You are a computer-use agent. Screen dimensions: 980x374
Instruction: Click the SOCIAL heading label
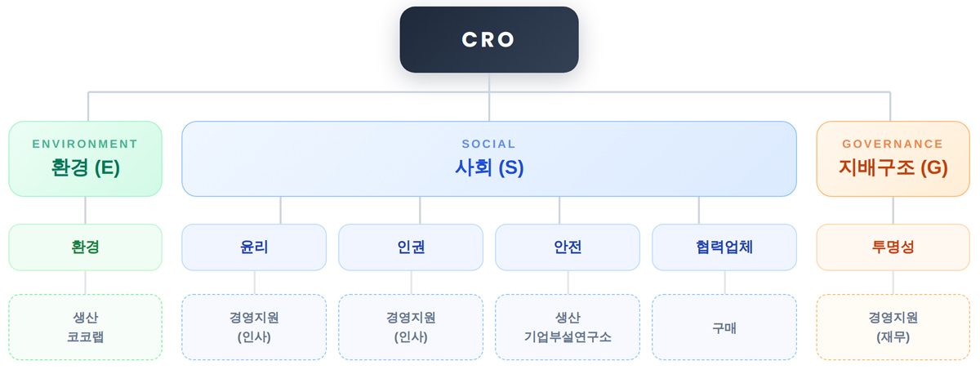488,145
